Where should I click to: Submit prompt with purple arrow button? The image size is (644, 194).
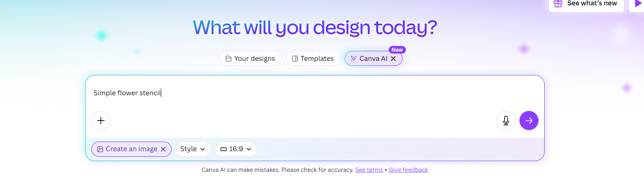coord(529,121)
